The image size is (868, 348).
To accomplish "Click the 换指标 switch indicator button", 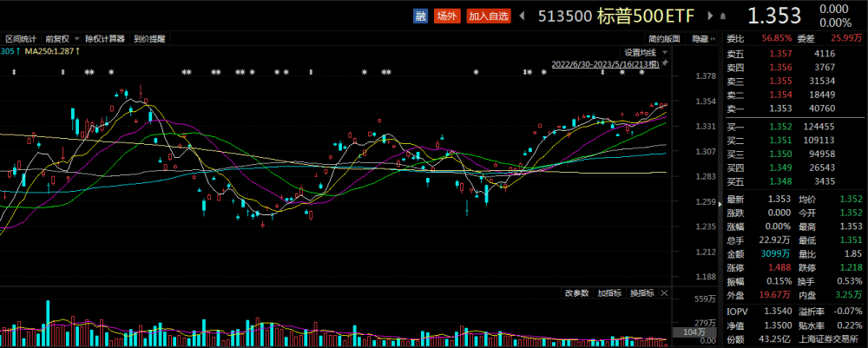I will [642, 293].
